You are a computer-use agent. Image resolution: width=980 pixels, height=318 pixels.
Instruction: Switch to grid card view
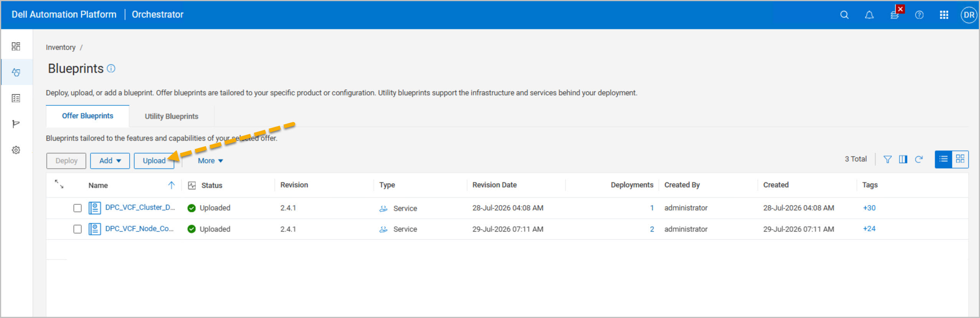(960, 159)
